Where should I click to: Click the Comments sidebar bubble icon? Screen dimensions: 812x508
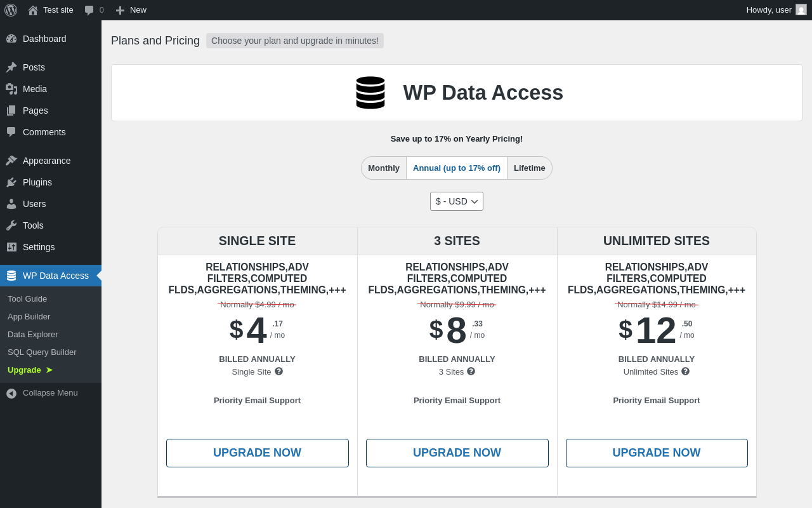pos(11,132)
